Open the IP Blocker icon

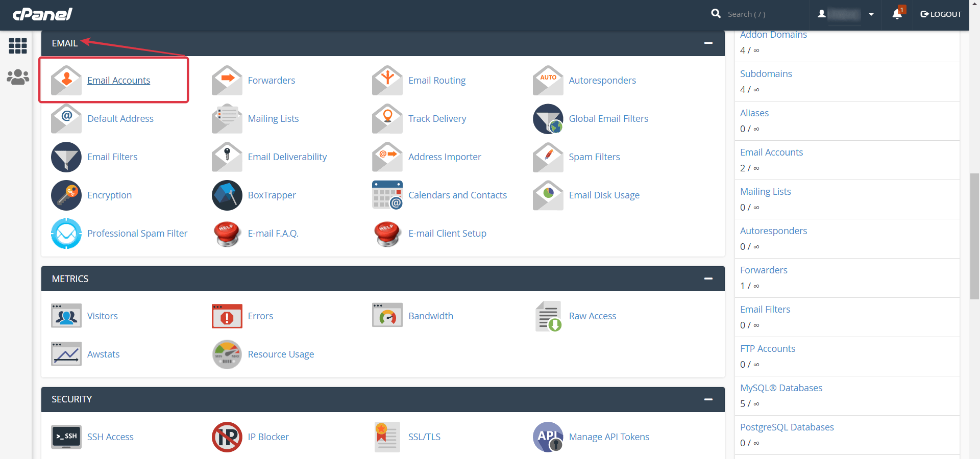point(227,437)
